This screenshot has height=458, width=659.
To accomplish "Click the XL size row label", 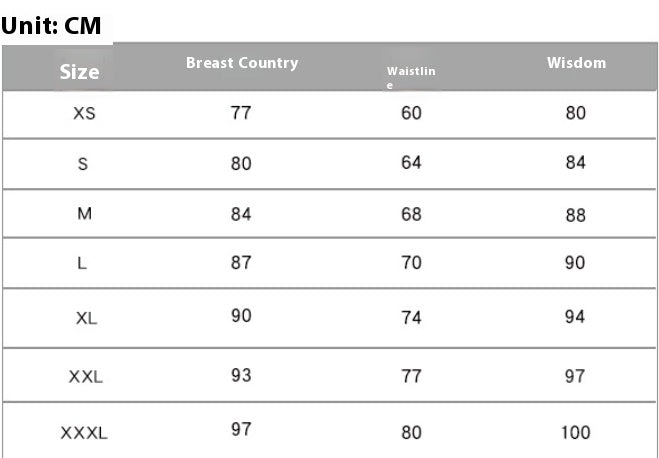I will click(x=86, y=319).
